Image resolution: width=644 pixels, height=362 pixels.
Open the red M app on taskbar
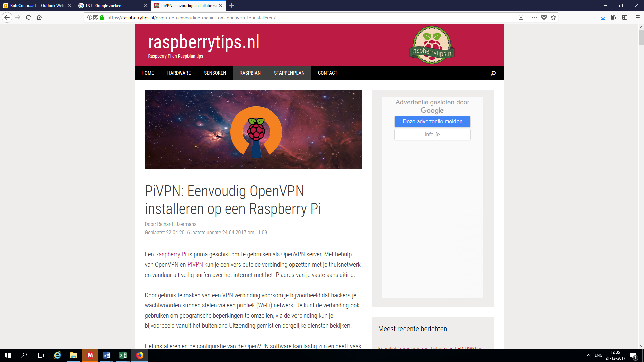pos(90,355)
